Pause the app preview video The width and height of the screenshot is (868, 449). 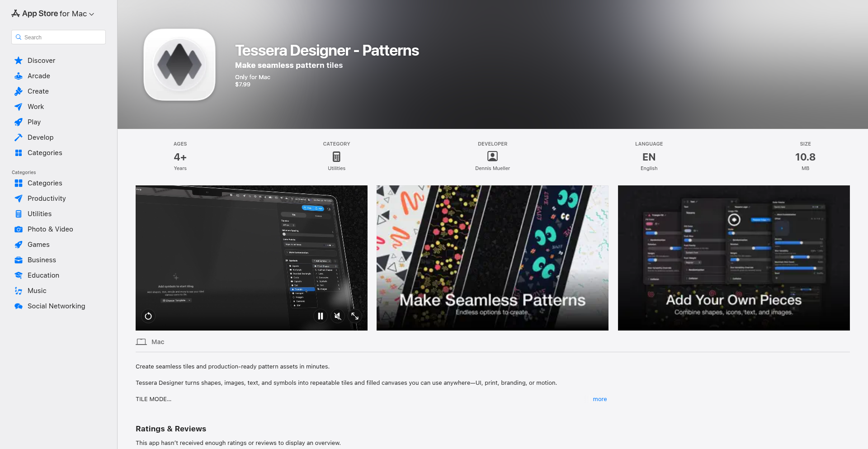point(321,316)
